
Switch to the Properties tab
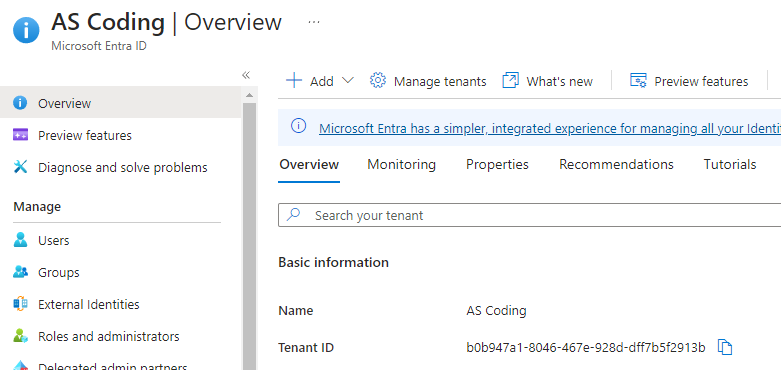[x=497, y=164]
